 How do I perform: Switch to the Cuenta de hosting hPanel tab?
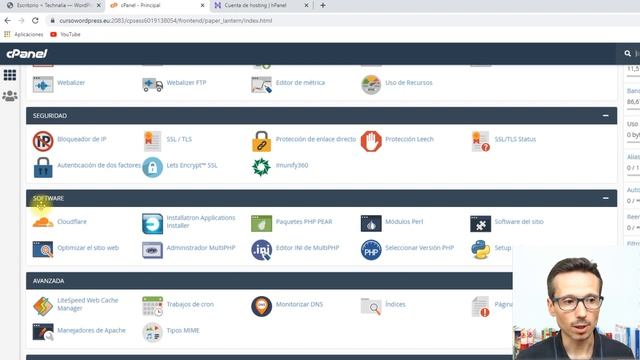[x=261, y=5]
